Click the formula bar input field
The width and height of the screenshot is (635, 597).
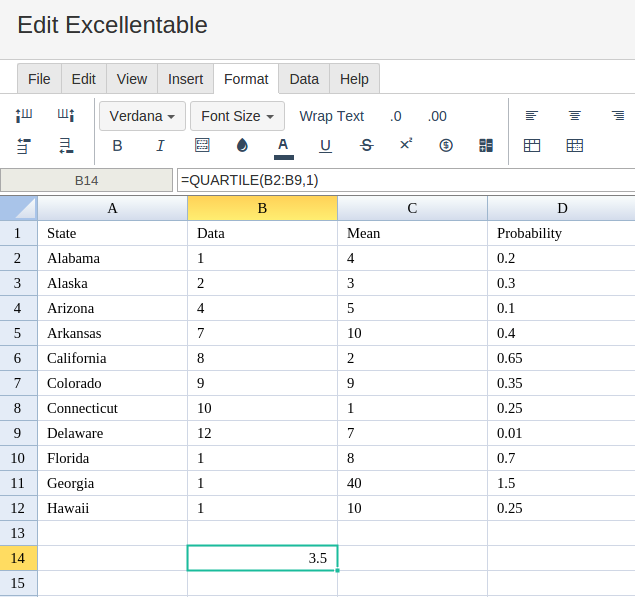406,180
